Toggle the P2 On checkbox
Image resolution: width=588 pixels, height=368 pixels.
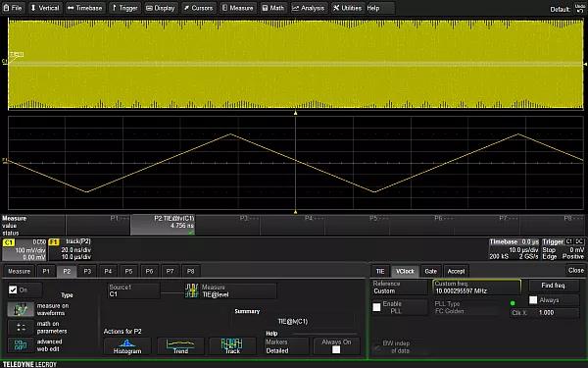point(13,289)
